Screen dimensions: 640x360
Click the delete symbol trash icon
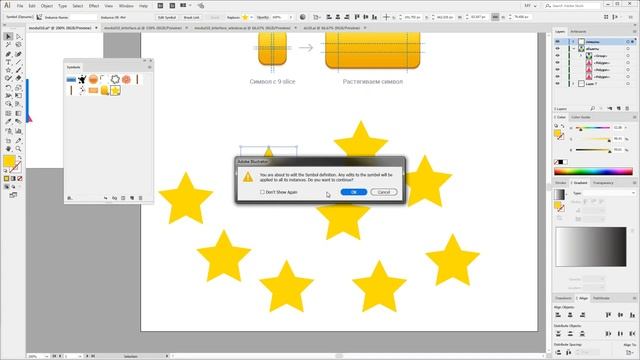[x=140, y=198]
